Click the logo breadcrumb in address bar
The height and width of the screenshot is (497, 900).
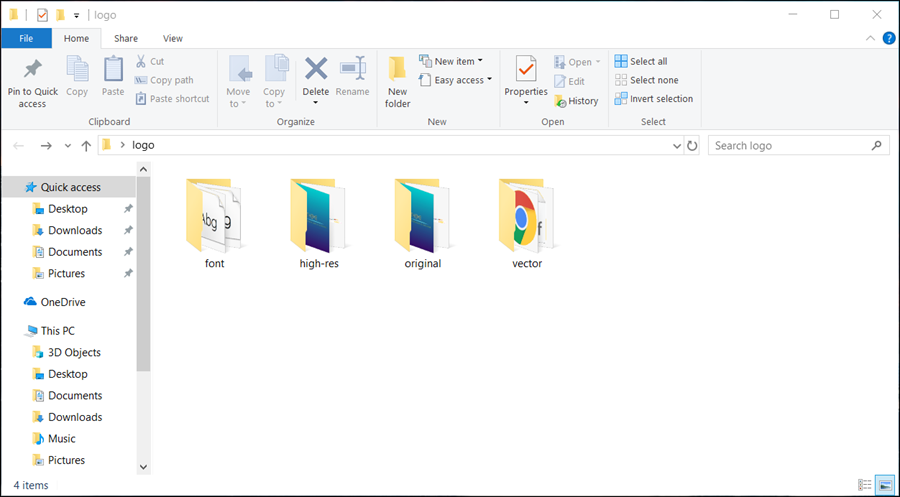point(143,145)
